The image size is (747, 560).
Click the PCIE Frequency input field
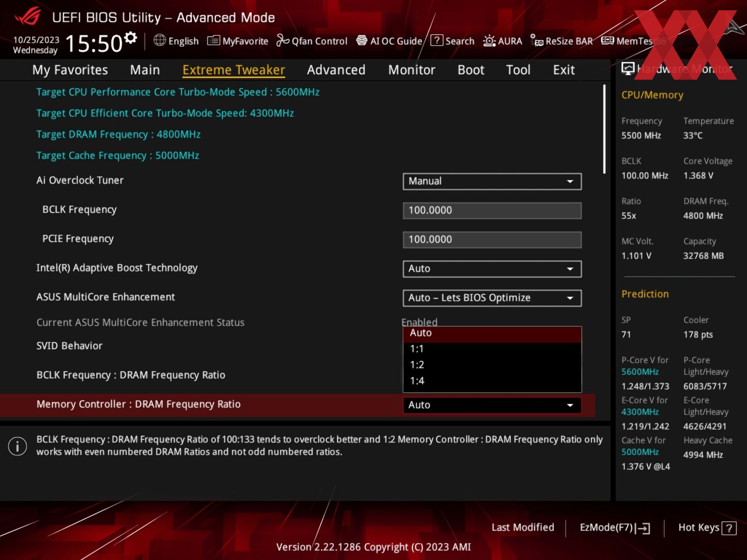click(492, 240)
